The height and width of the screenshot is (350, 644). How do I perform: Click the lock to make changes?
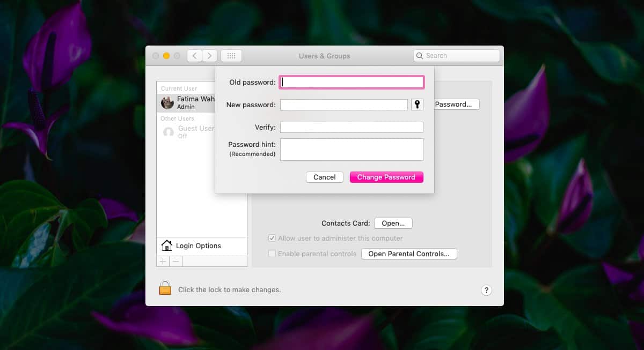165,288
